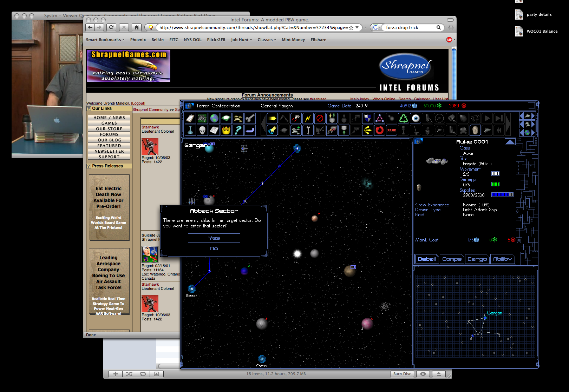Click the Burn Disc button

click(x=402, y=374)
